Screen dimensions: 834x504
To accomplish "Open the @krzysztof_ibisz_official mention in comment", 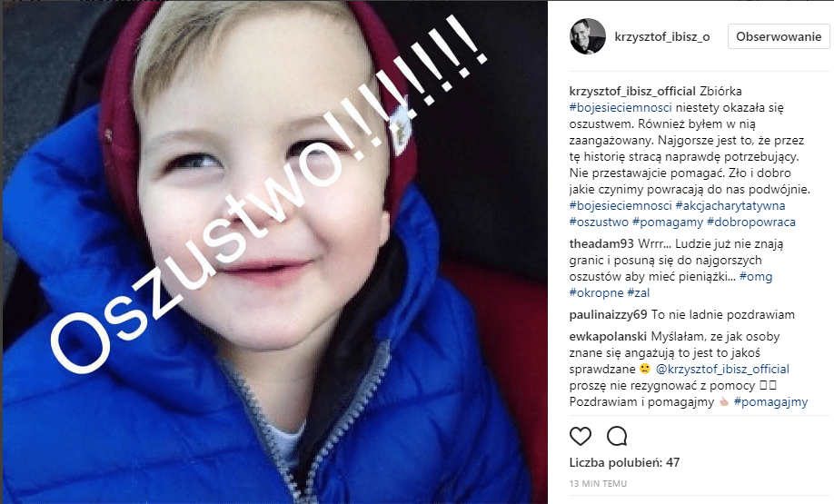I will [722, 369].
